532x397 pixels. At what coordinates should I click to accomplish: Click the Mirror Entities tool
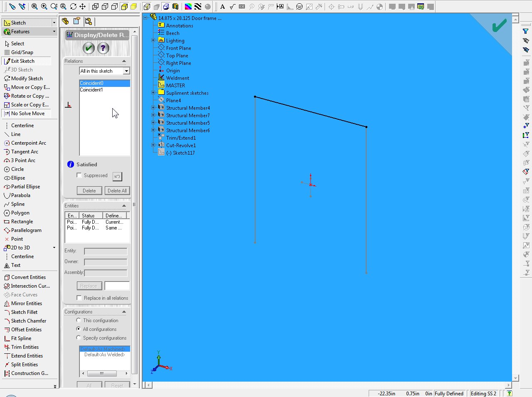tap(26, 303)
